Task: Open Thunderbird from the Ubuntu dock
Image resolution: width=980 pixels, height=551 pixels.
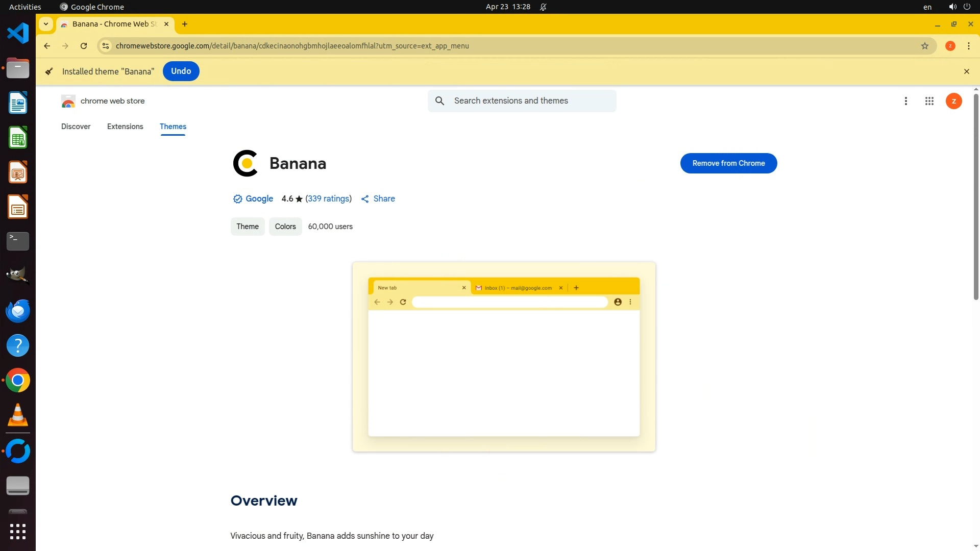Action: 18,311
